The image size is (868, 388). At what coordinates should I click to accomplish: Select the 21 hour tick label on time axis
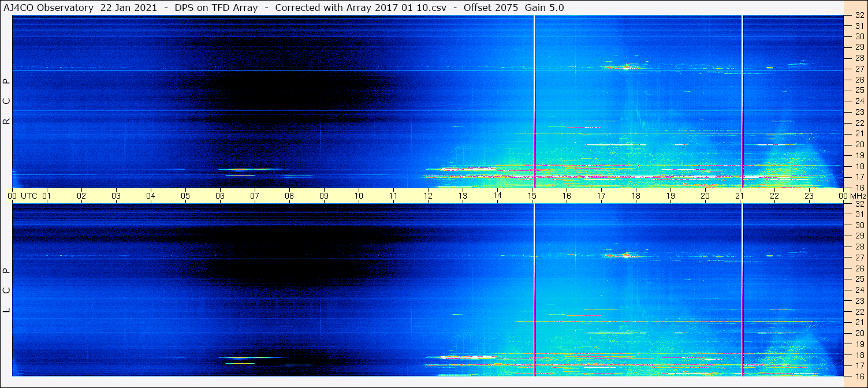[740, 196]
